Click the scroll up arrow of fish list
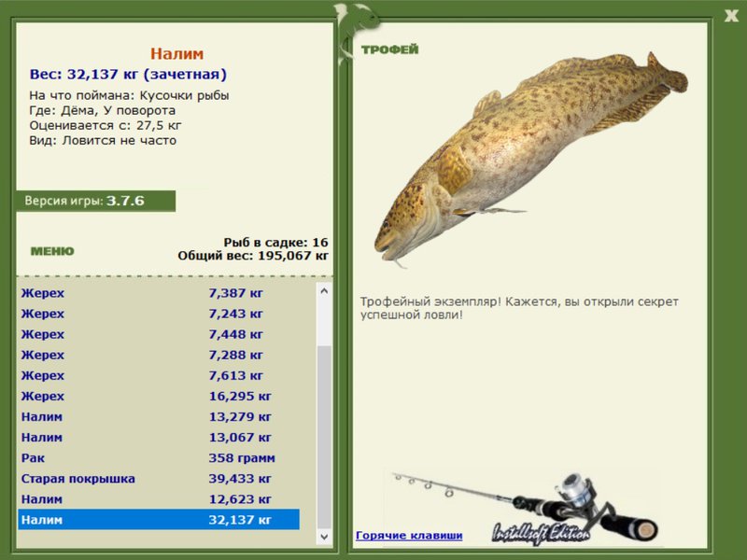The width and height of the screenshot is (747, 560). 324,290
